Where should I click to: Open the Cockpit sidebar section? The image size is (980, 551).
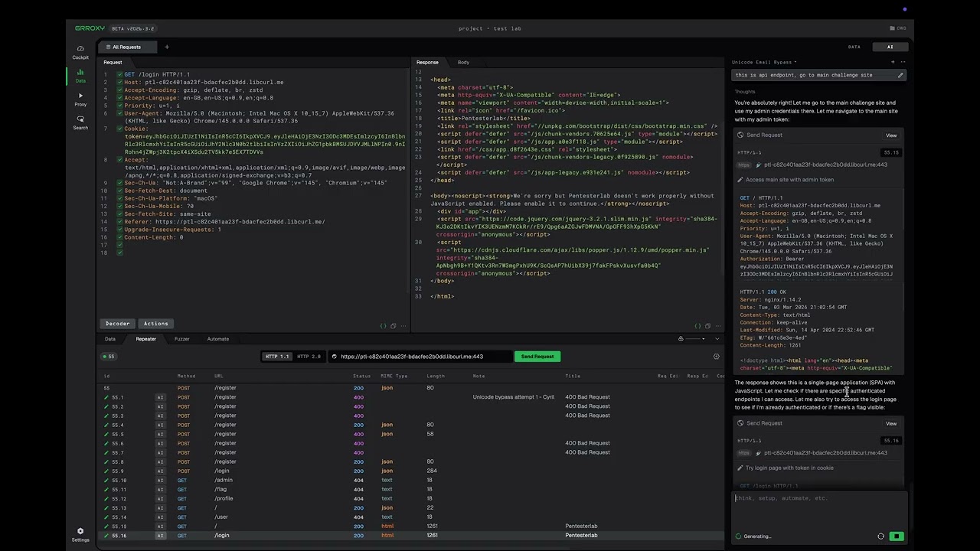[80, 52]
